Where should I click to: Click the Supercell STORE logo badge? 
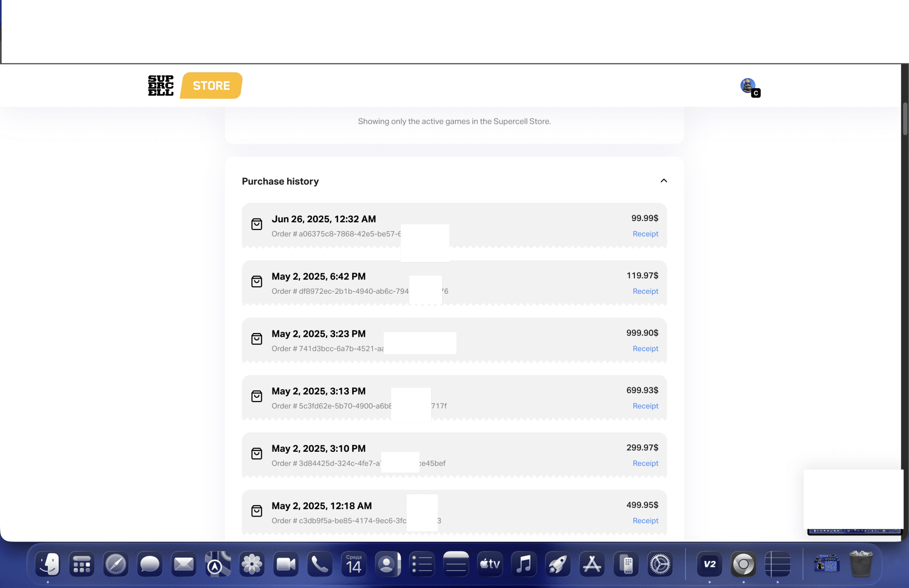[211, 86]
